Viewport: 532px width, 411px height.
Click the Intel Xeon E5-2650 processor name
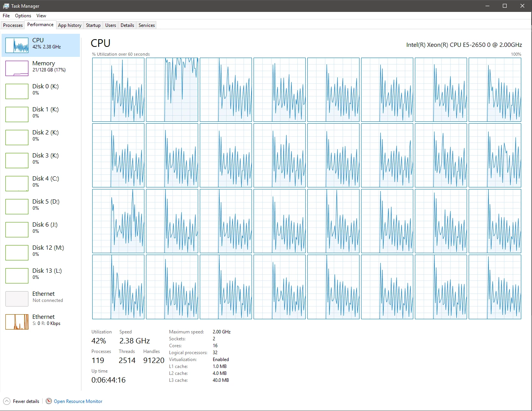tap(464, 45)
